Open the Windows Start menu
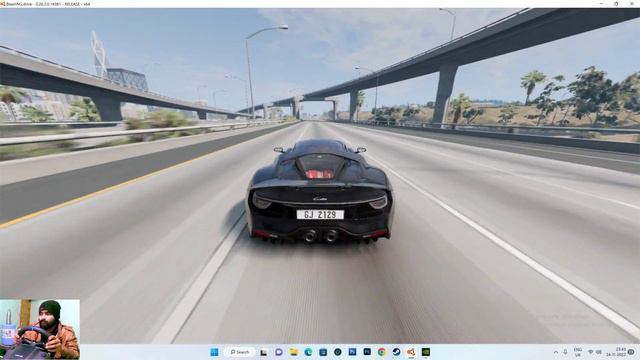Screen dimensions: 640x360 [214, 352]
